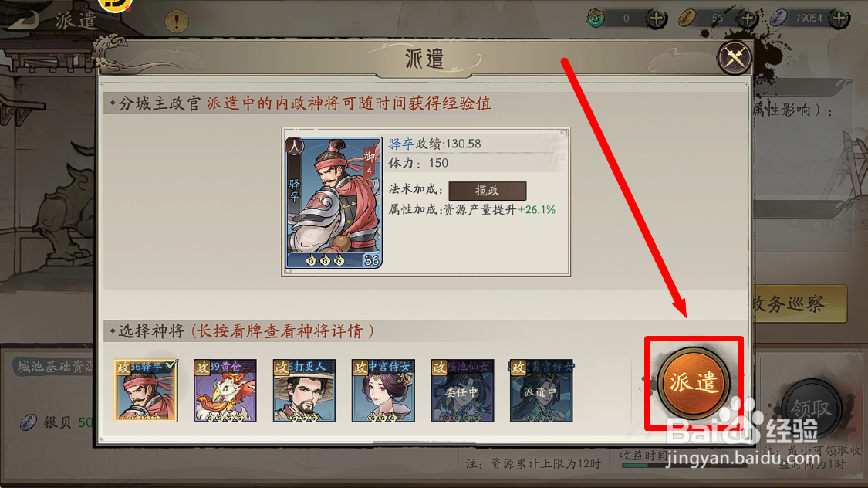Add gold coins with plus icon
Viewport: 868px width, 488px height.
click(x=748, y=19)
